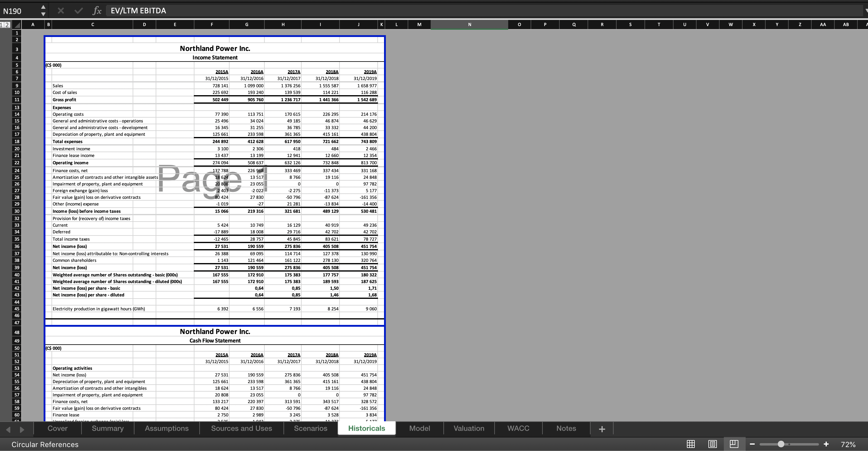
Task: Select column N header
Action: [x=469, y=25]
